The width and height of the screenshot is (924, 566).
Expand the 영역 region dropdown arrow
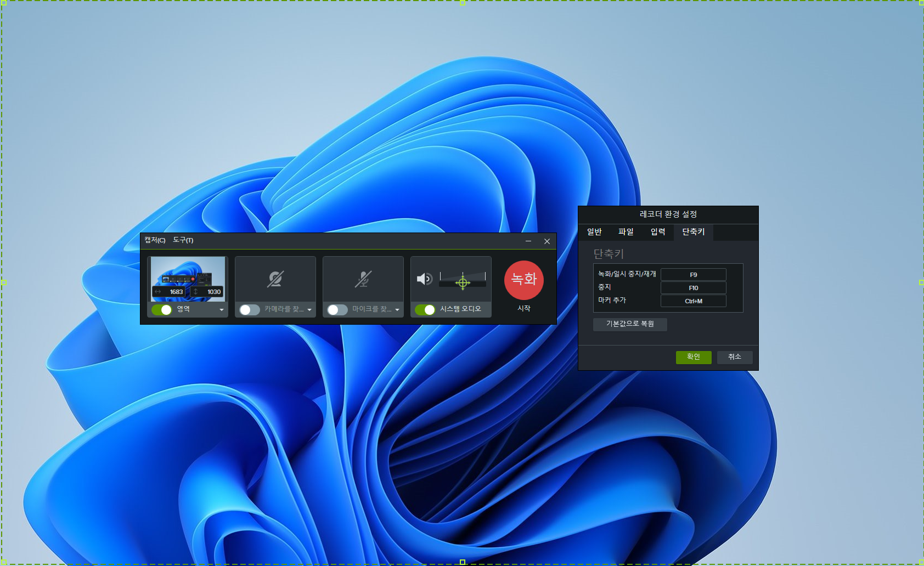222,310
